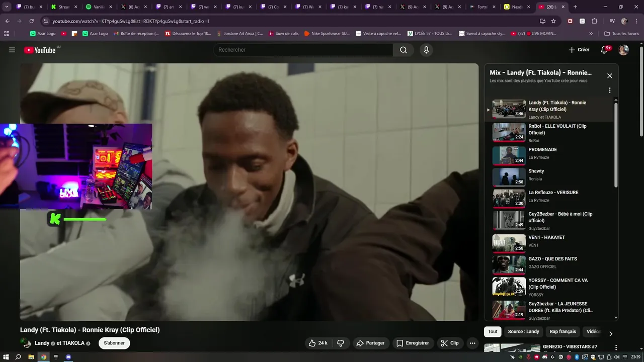Expand hidden bookmarks chevron

pos(591,34)
